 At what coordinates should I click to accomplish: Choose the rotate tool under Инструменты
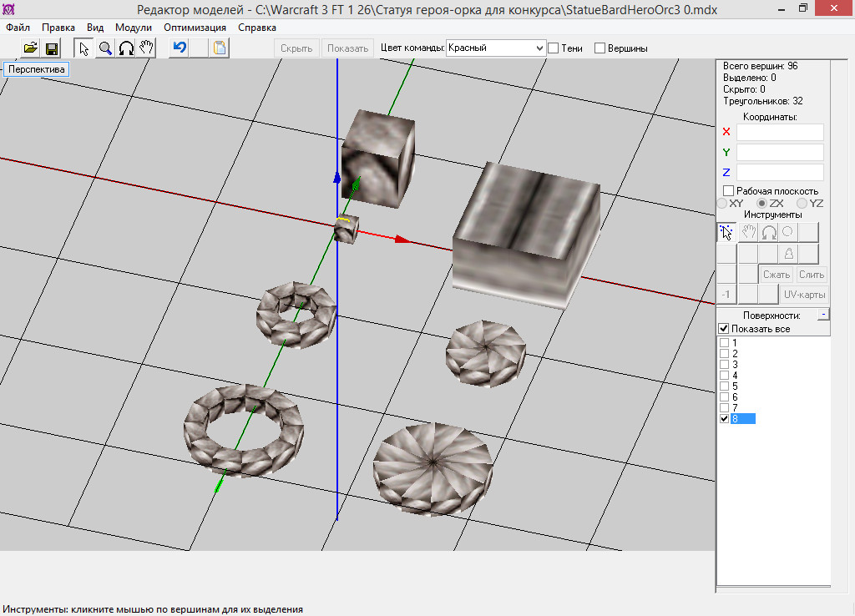click(768, 232)
